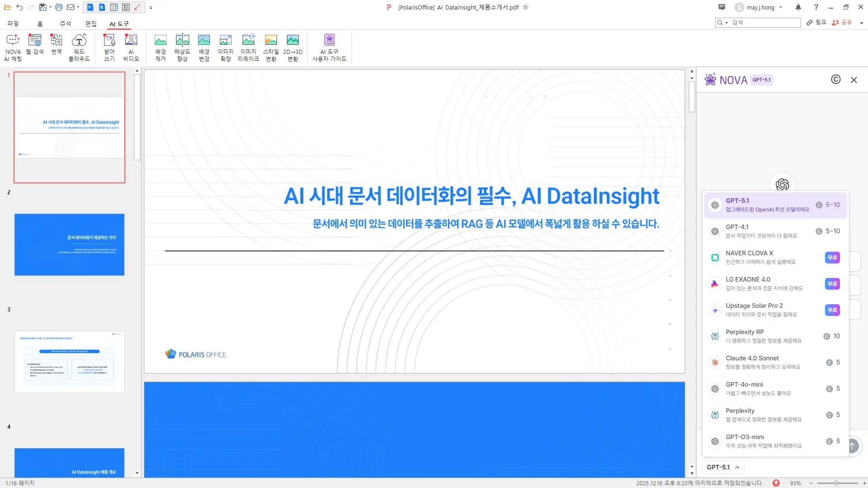Viewport: 868px width, 488px height.
Task: Expand the GPT-5.1 model selector chevron
Action: (738, 467)
